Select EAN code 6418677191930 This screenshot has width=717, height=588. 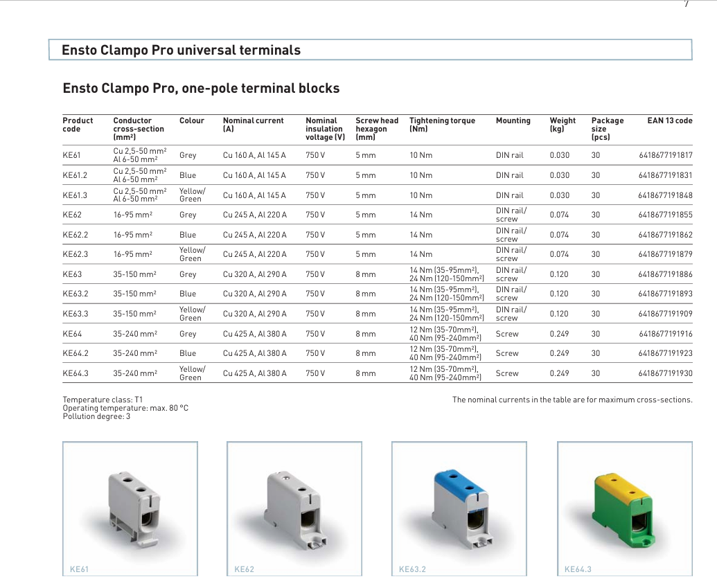[x=665, y=373]
